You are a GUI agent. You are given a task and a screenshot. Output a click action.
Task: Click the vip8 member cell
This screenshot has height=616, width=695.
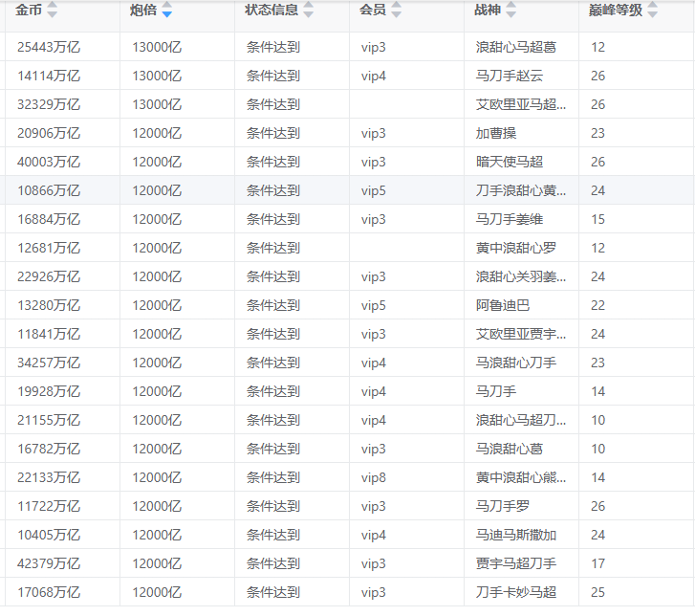coord(374,477)
